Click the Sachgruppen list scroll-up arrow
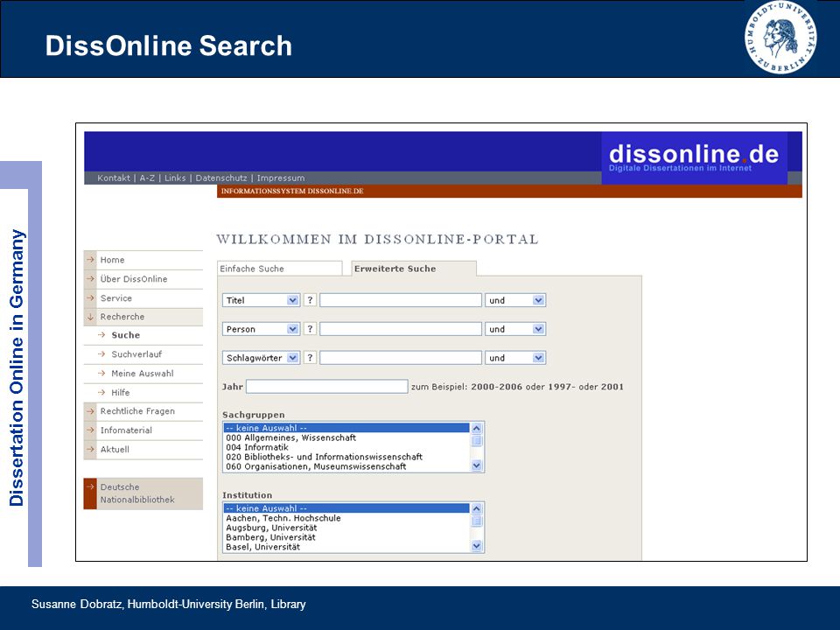The image size is (840, 630). (477, 428)
